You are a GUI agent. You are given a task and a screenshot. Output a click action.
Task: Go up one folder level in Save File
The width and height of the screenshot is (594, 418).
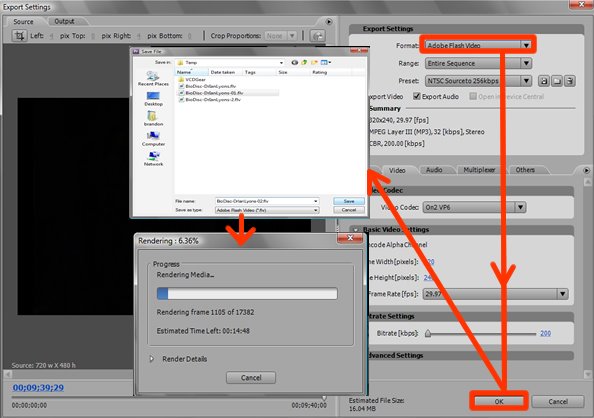point(304,62)
